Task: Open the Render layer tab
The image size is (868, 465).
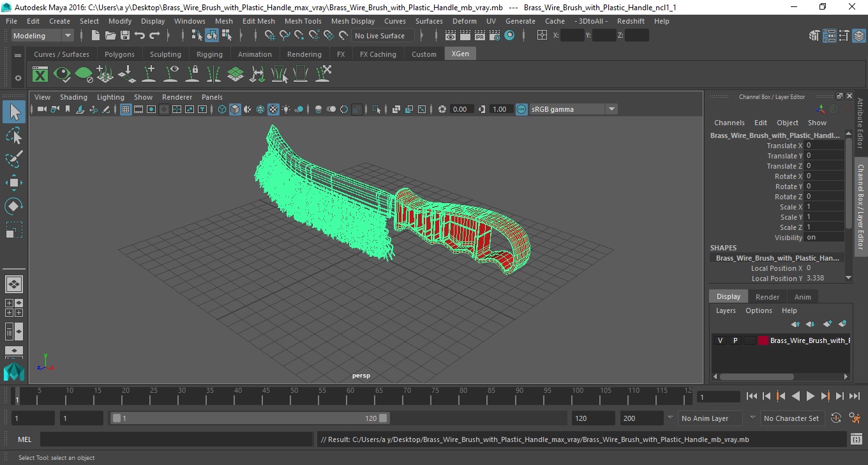Action: pos(767,297)
